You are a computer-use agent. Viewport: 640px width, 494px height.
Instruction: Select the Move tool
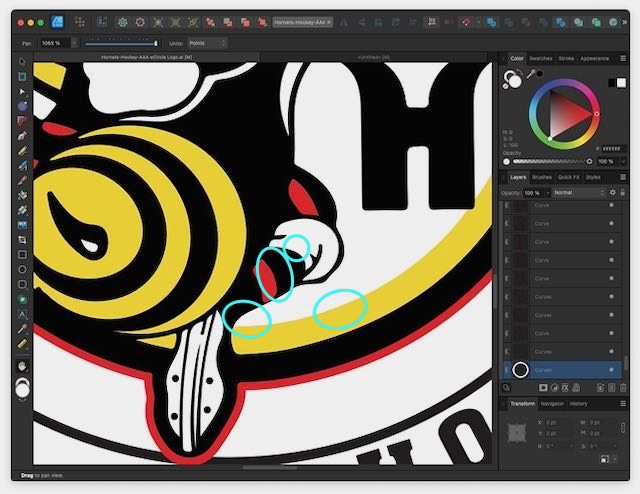(x=22, y=61)
